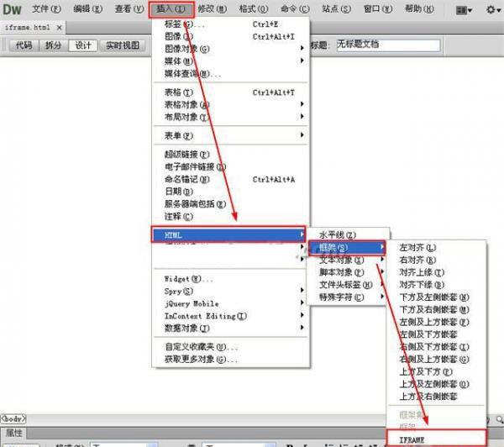Select the <body> tag selector

tap(13, 418)
